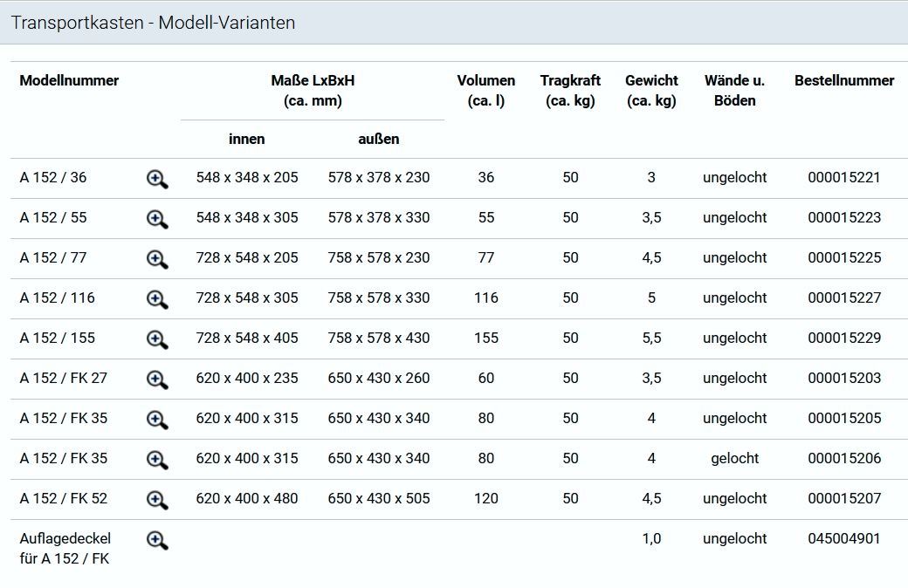Screen dimensions: 908x588
Task: Click the Transportkasten - Modell-Varianten title bar
Action: [x=153, y=23]
